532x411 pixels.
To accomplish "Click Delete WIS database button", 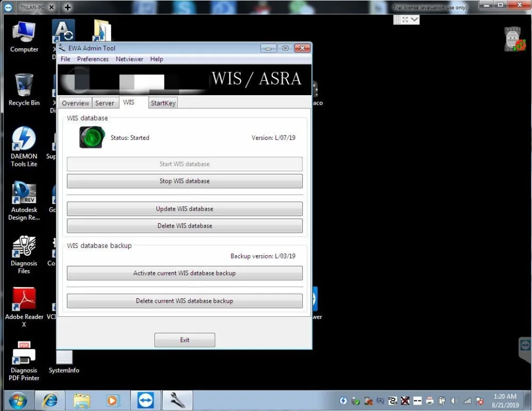I will click(x=185, y=226).
